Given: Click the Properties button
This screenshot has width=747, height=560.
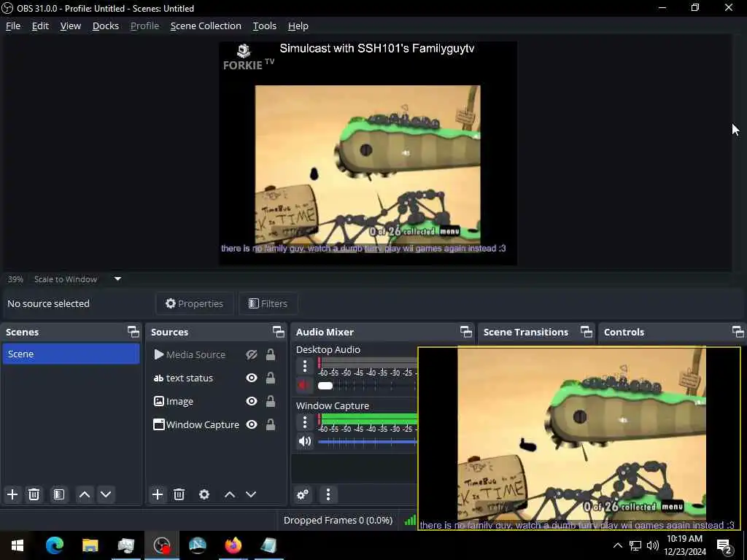Looking at the screenshot, I should tap(194, 303).
